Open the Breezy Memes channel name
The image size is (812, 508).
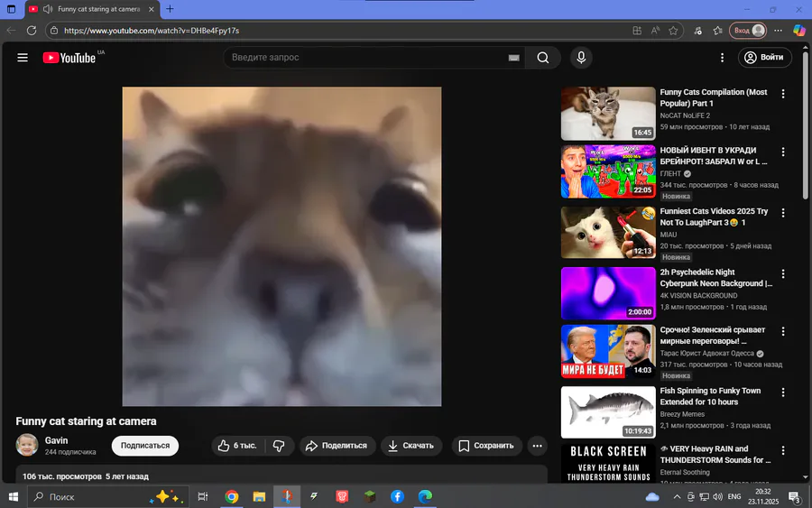682,414
